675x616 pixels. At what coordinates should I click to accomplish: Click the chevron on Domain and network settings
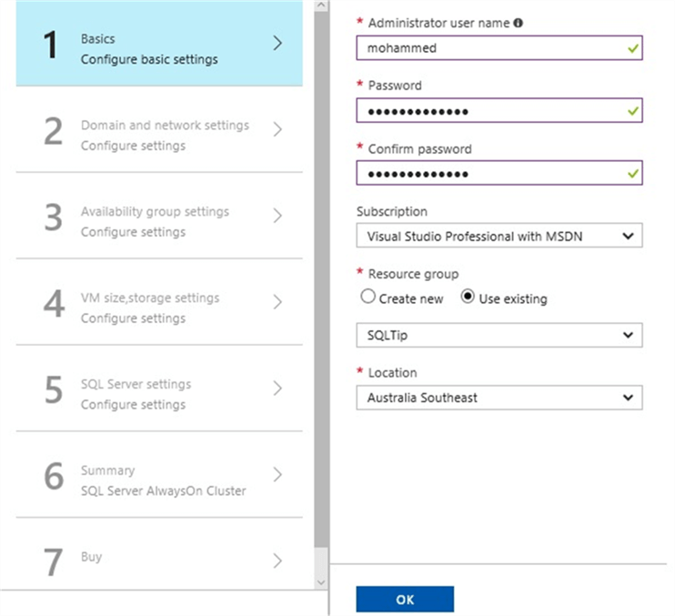pos(277,129)
